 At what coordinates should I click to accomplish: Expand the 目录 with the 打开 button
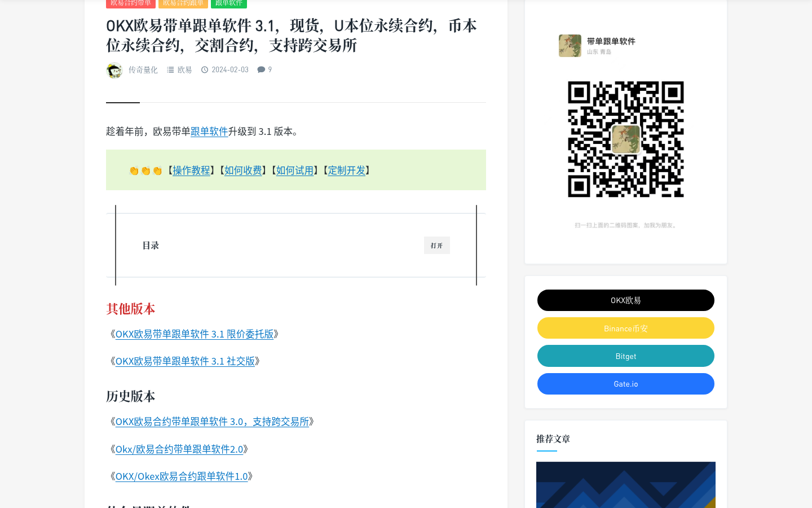[437, 246]
